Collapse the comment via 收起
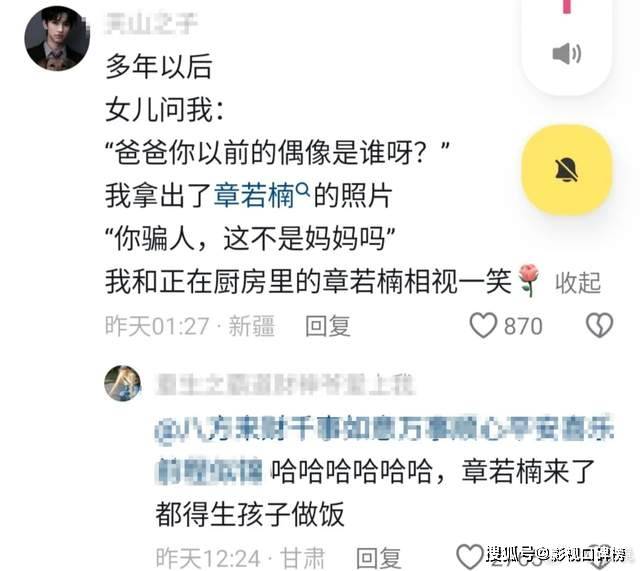Image resolution: width=640 pixels, height=571 pixels. (578, 283)
